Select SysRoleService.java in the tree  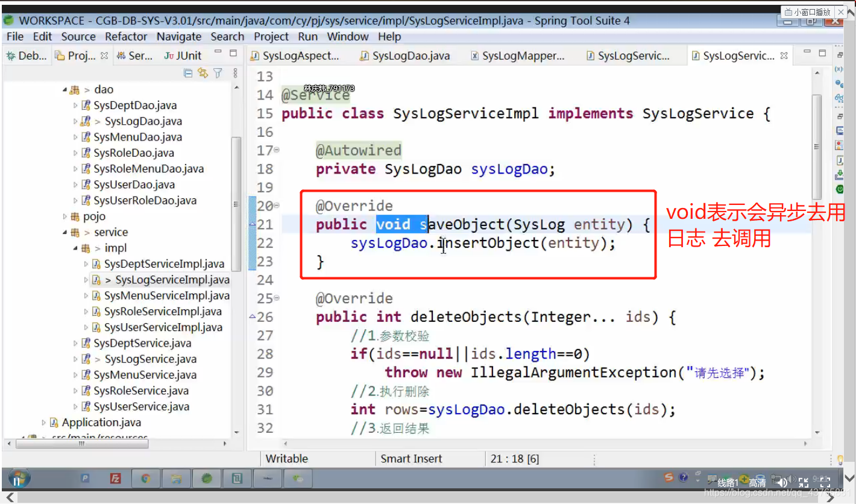141,391
